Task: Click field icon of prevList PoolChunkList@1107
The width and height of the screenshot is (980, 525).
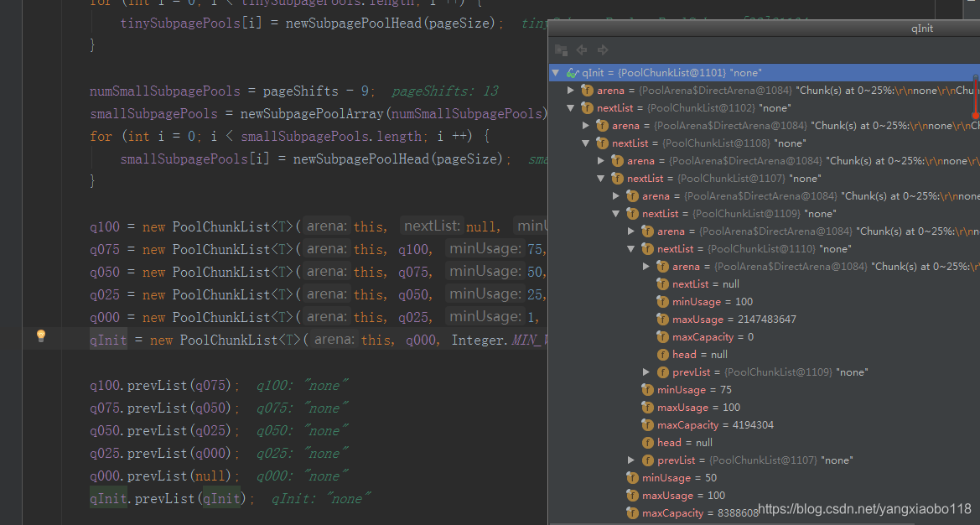Action: [647, 460]
